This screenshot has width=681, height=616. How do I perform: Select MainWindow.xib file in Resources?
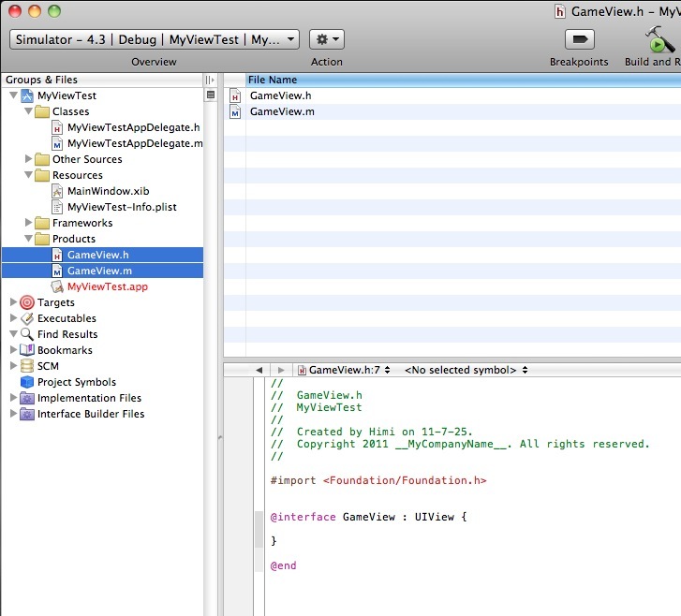tap(108, 191)
